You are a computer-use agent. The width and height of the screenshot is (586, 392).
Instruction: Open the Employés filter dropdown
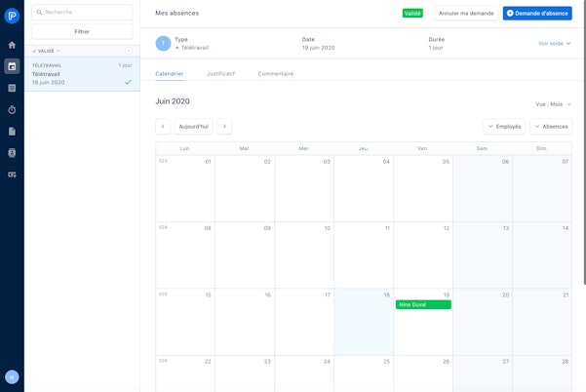point(504,127)
